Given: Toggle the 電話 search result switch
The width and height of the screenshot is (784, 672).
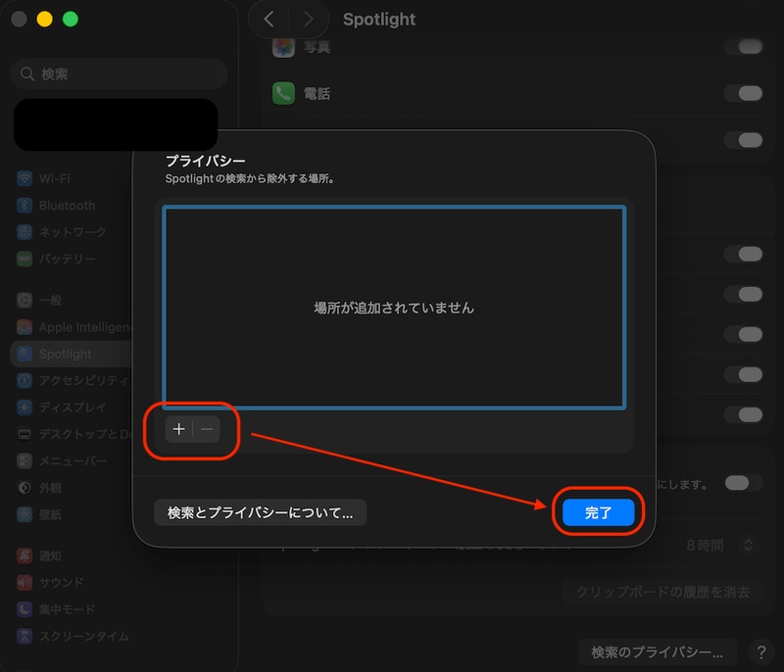Looking at the screenshot, I should (744, 93).
